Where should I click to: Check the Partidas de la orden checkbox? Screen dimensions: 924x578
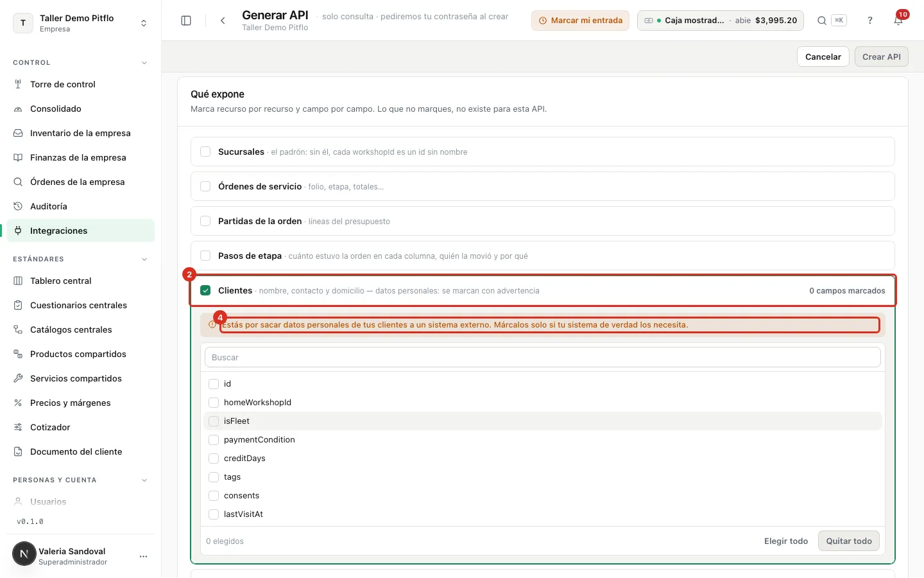point(205,221)
